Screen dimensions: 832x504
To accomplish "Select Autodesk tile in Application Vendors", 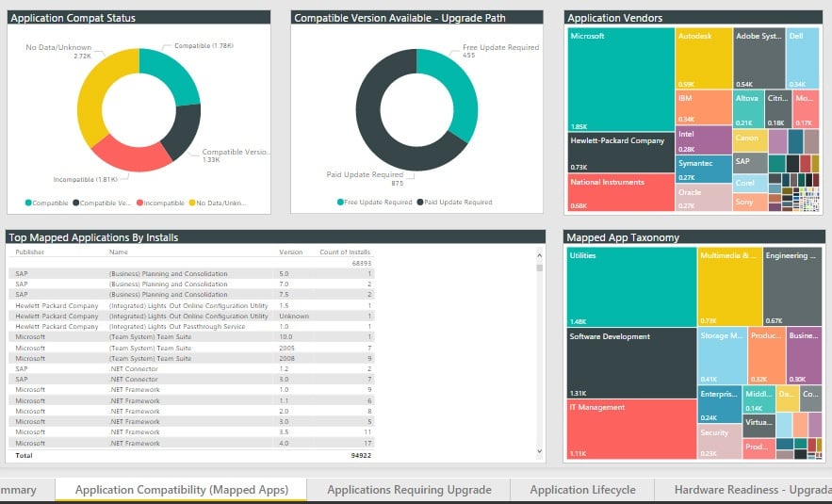I will pos(704,58).
